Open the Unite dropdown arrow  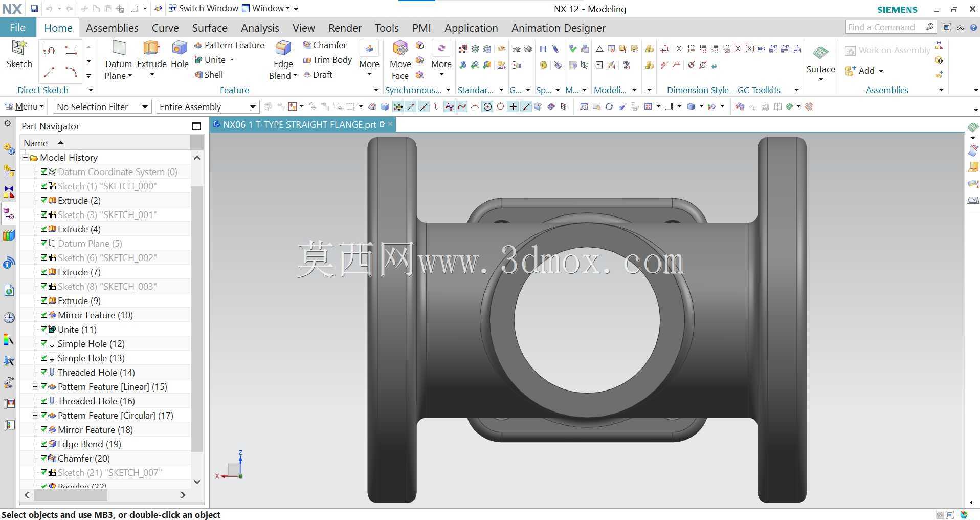[232, 60]
